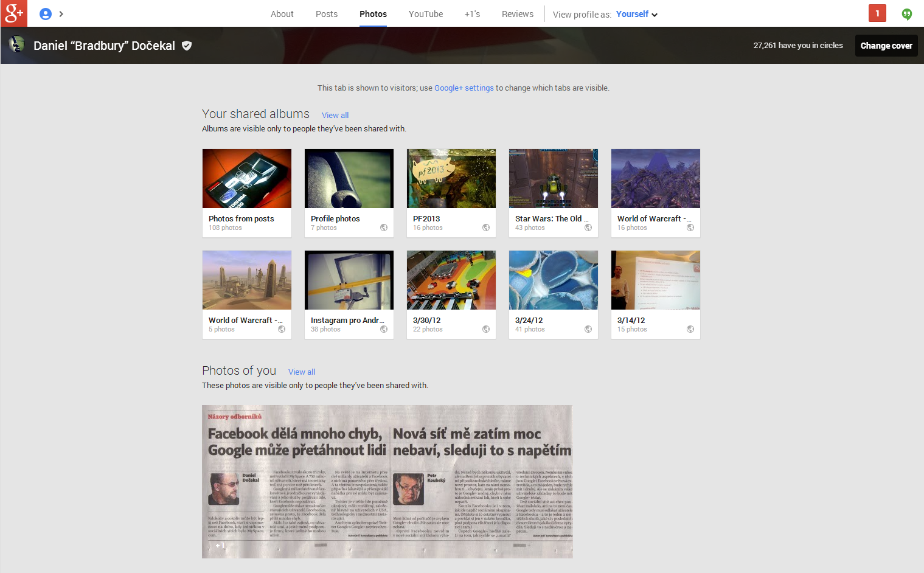924x573 pixels.
Task: Click the Change cover button
Action: point(886,45)
